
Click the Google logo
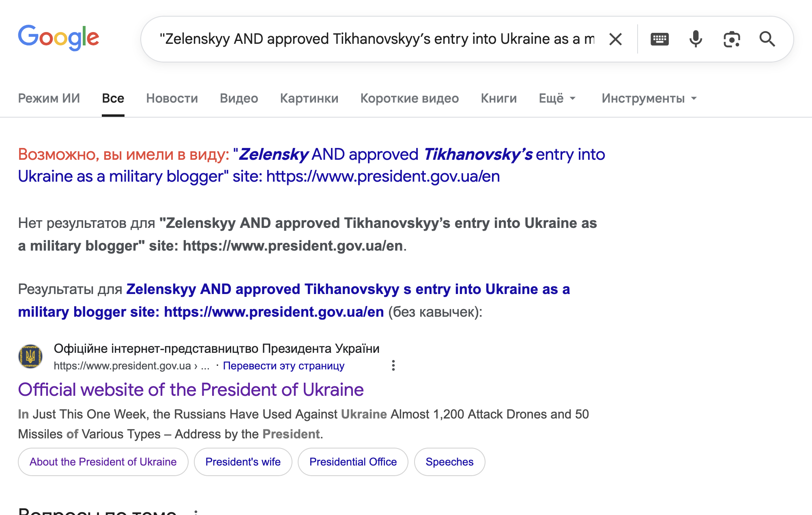[x=58, y=38]
